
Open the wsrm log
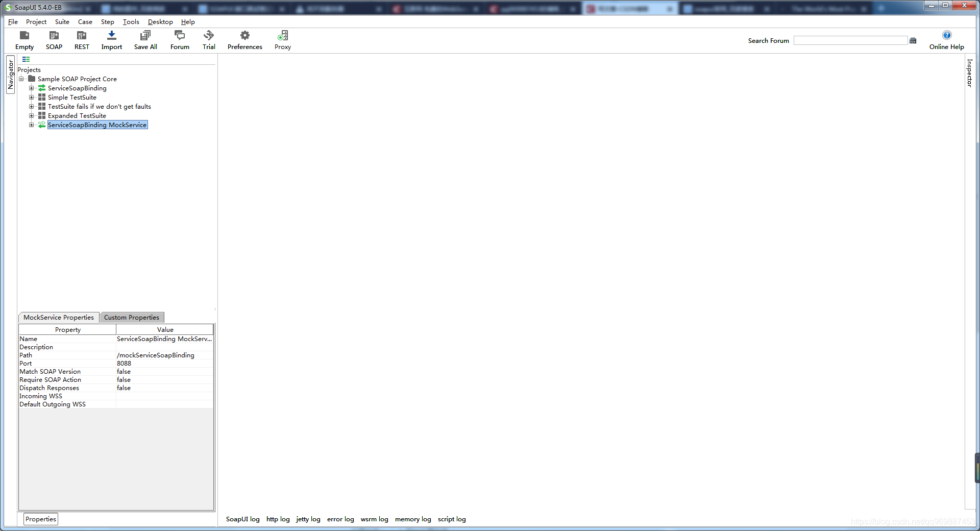pos(375,519)
